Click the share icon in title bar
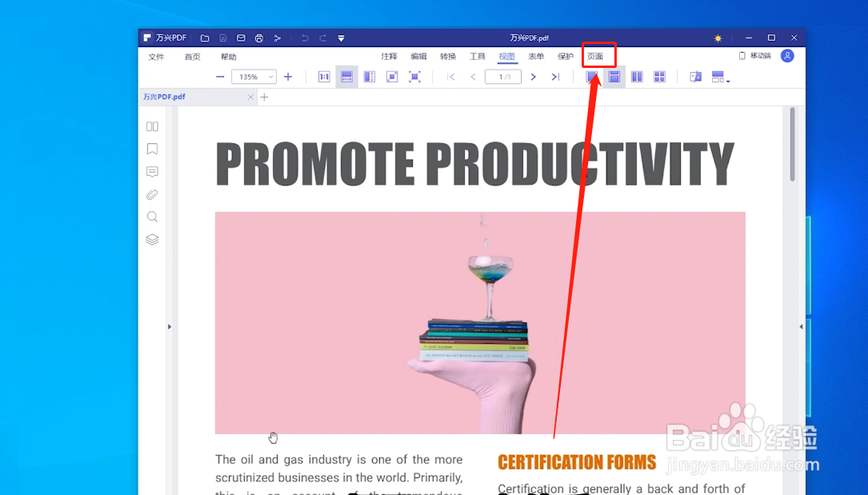The height and width of the screenshot is (495, 868). coord(278,38)
